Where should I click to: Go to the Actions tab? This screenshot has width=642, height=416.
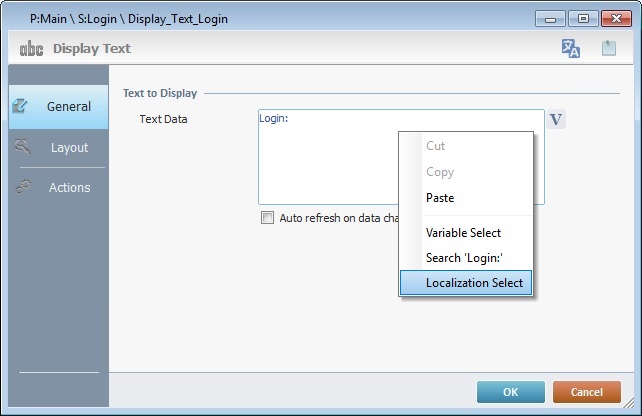[x=58, y=187]
